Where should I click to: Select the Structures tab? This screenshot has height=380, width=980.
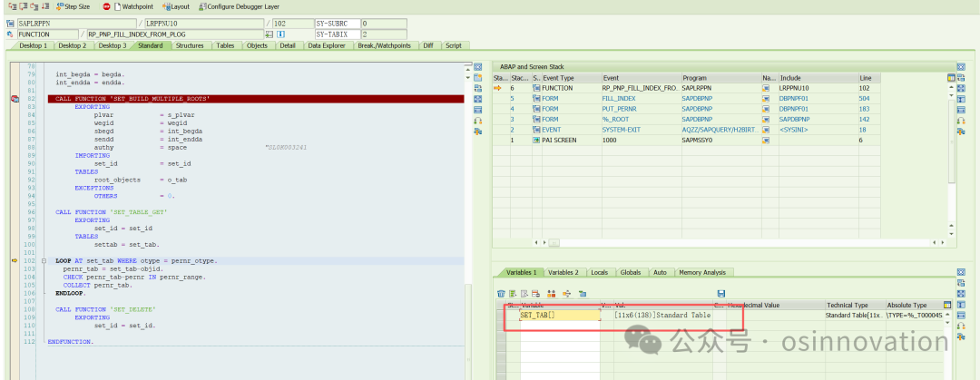click(x=190, y=45)
